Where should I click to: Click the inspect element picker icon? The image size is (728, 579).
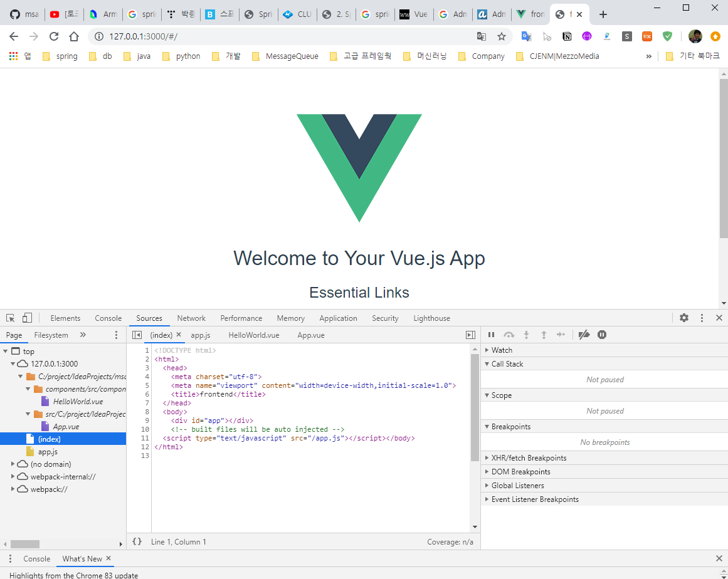point(10,318)
